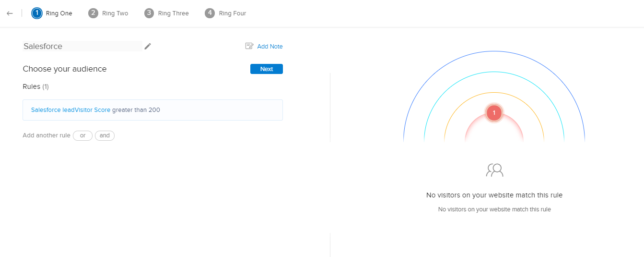Click the Add Note notepad icon
The image size is (644, 257).
[249, 46]
